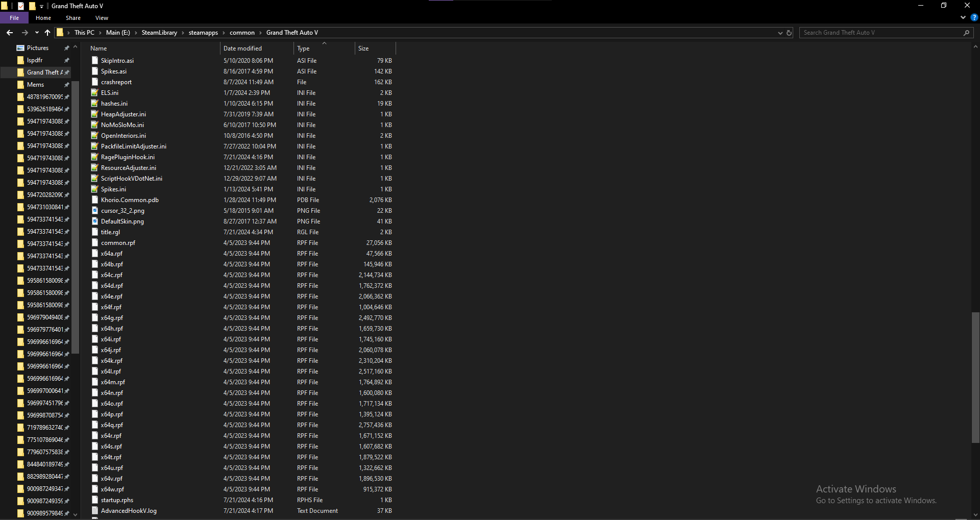Click the Back navigation arrow
980x520 pixels.
pos(10,33)
